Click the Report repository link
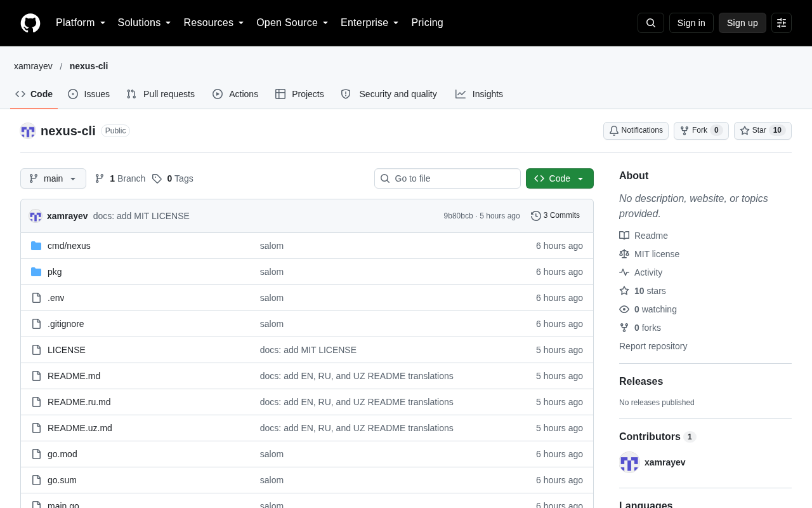The image size is (812, 508). coord(653,346)
